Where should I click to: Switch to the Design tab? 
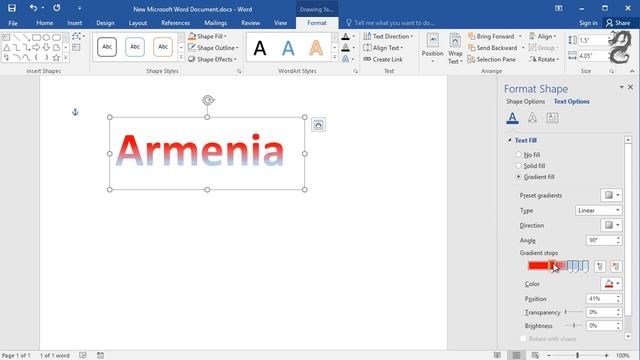(105, 23)
